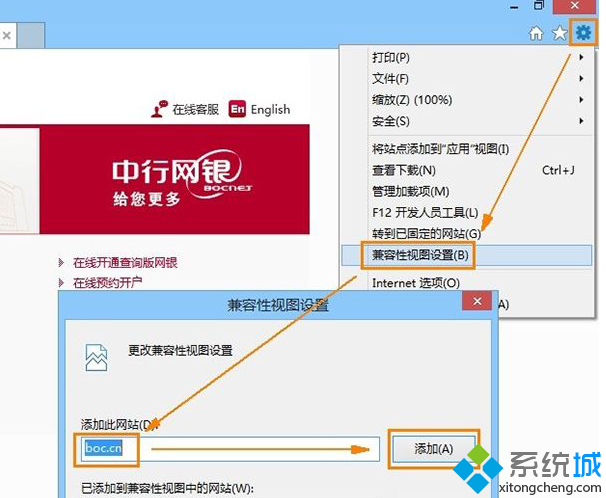The width and height of the screenshot is (606, 498).
Task: Go to the Home page icon
Action: coord(536,33)
